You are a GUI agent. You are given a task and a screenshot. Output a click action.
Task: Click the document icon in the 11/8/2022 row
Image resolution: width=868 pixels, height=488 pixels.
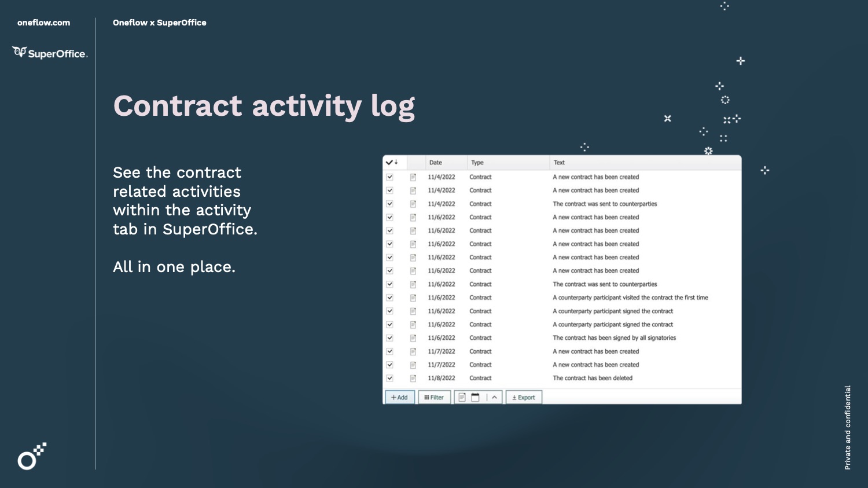tap(413, 379)
